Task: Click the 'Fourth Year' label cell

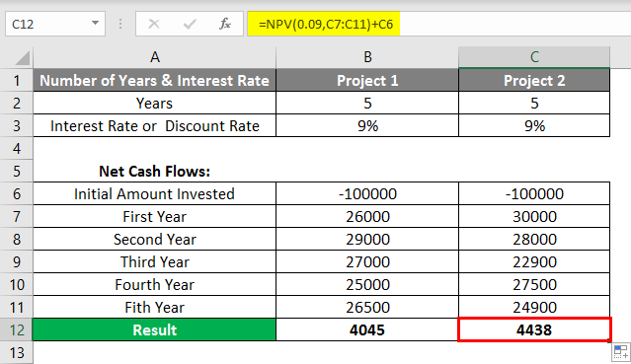Action: [x=154, y=285]
